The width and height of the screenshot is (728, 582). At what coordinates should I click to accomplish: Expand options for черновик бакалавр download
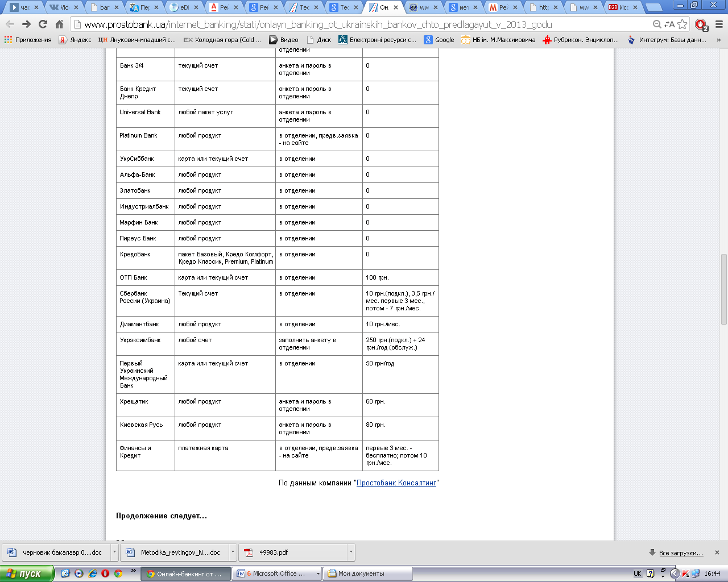(x=114, y=552)
